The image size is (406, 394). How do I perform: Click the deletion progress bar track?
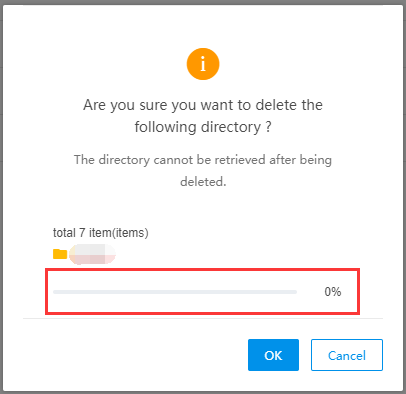(175, 292)
